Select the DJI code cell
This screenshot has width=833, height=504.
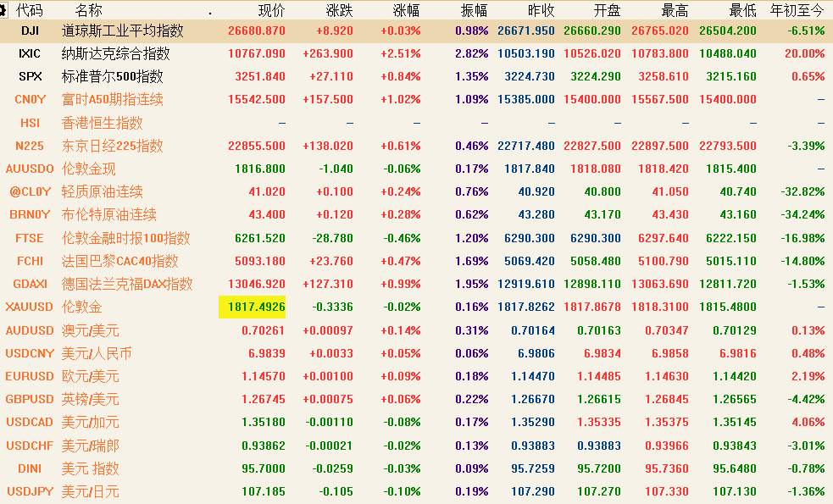point(30,30)
